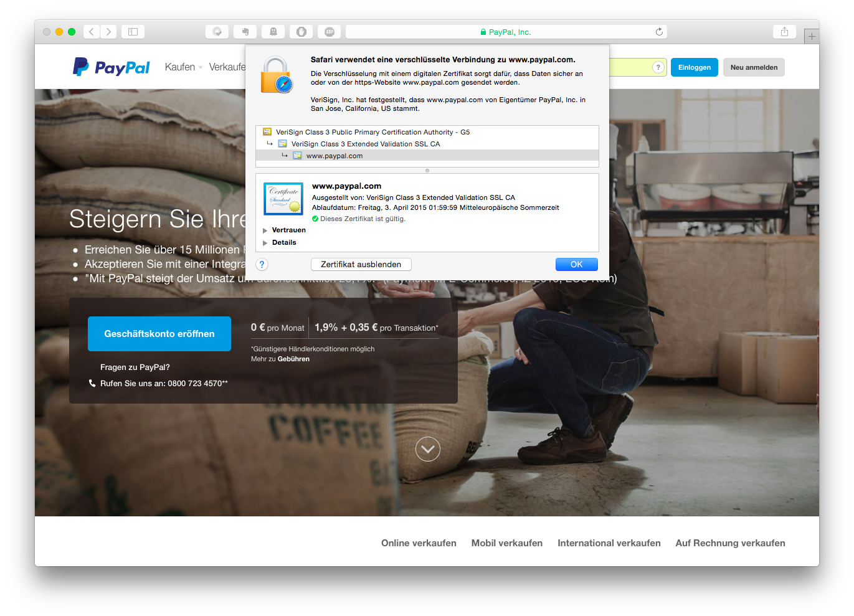The image size is (854, 616).
Task: Reload the PayPal page
Action: coord(659,32)
